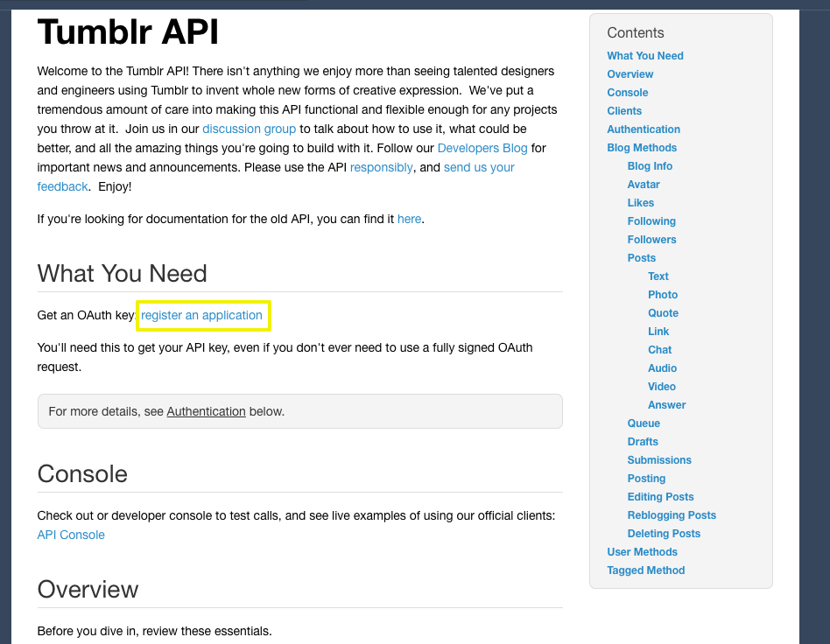Open the discussion group link
The image size is (830, 644).
tap(249, 129)
